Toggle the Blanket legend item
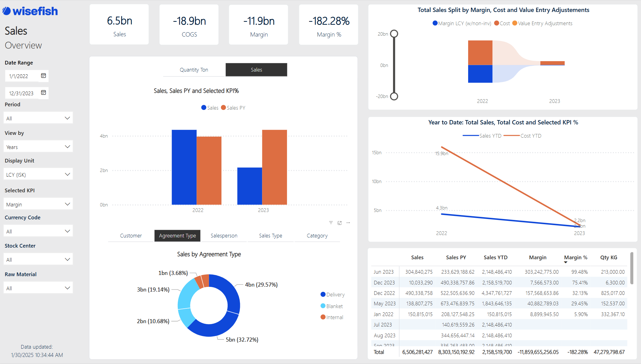This screenshot has height=364, width=641. (331, 306)
